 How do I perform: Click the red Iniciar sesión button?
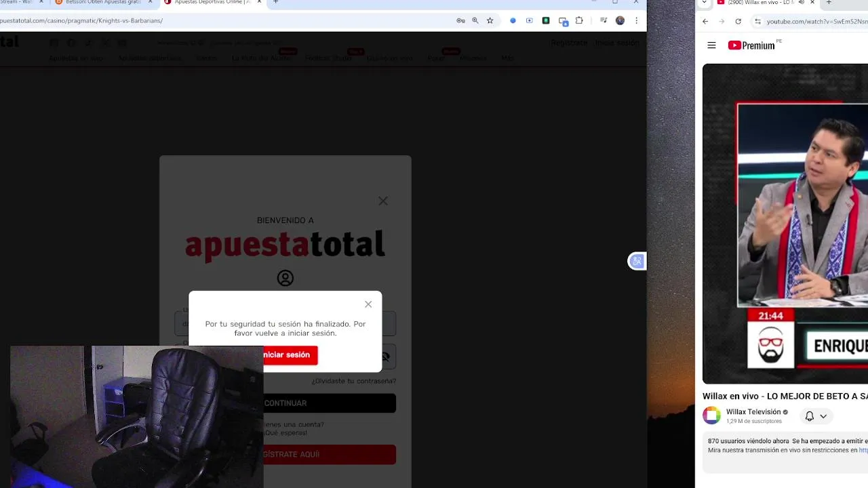(290, 355)
